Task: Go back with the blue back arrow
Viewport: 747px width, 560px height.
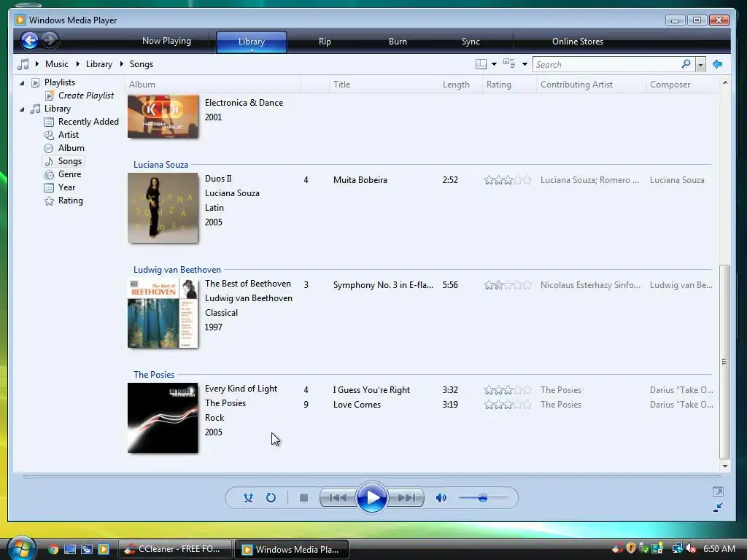Action: (29, 41)
